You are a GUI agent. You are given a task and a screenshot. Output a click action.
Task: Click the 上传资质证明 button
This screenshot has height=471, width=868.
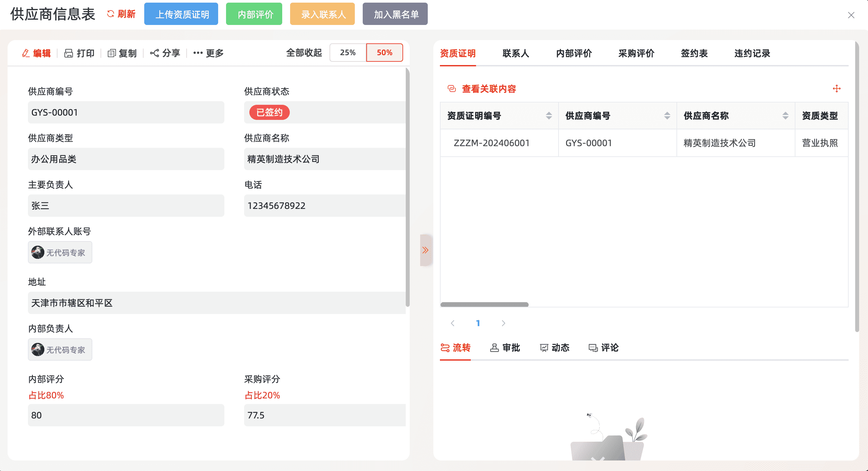click(181, 14)
